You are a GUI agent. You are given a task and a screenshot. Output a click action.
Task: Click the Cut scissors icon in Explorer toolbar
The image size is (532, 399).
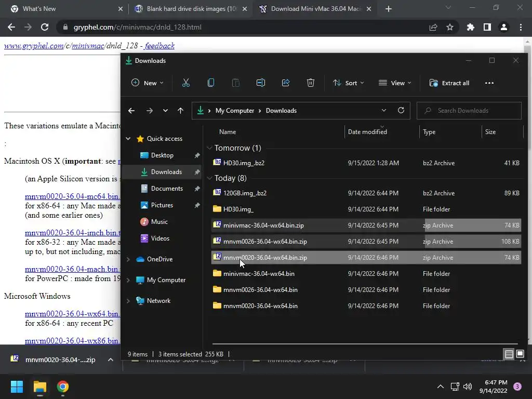(185, 83)
